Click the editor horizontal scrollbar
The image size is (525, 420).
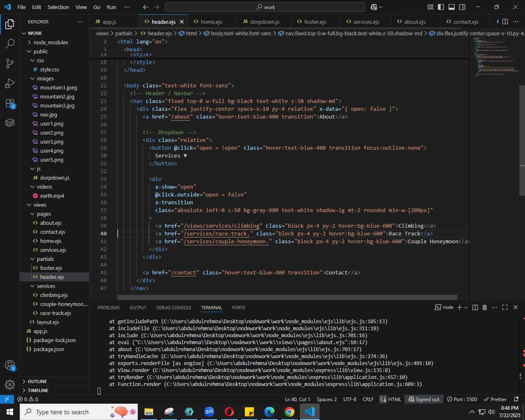(x=287, y=297)
